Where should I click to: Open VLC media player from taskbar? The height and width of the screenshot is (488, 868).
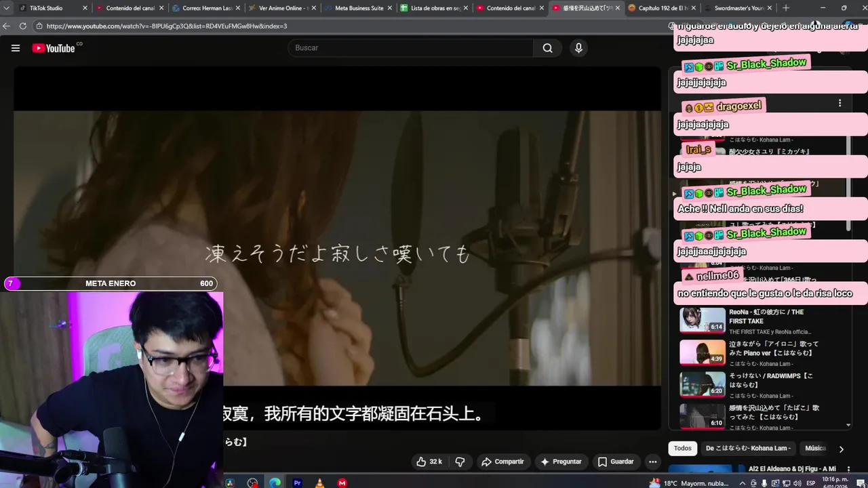319,483
